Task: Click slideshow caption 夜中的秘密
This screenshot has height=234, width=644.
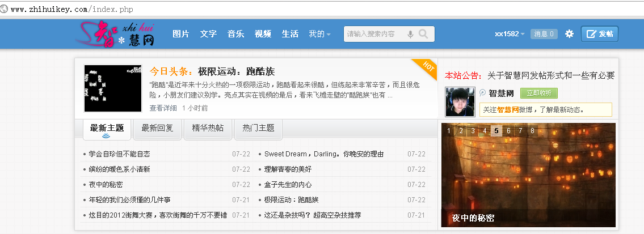Action: click(x=473, y=218)
